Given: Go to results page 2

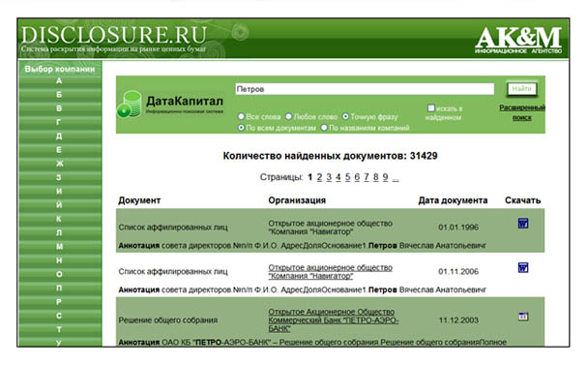Looking at the screenshot, I should (x=319, y=177).
